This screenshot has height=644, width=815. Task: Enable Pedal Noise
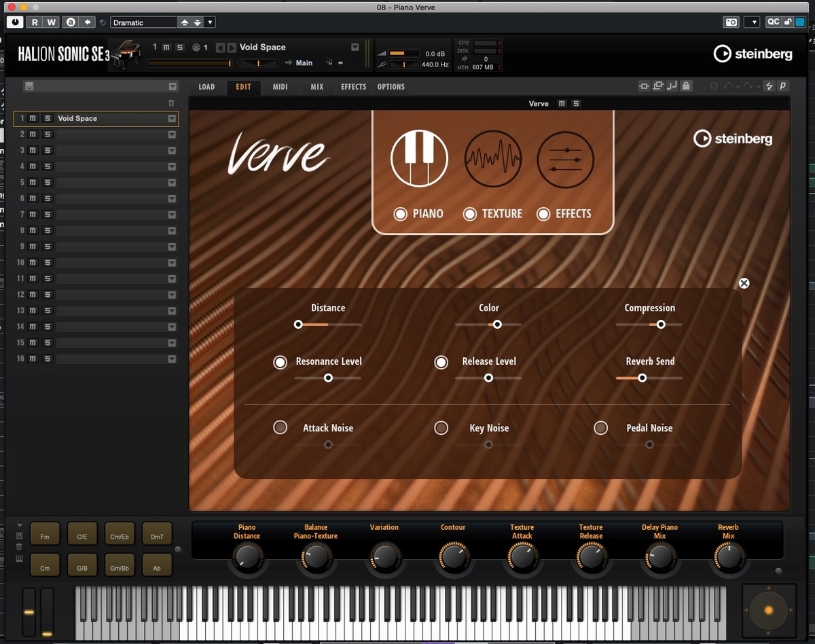coord(600,428)
